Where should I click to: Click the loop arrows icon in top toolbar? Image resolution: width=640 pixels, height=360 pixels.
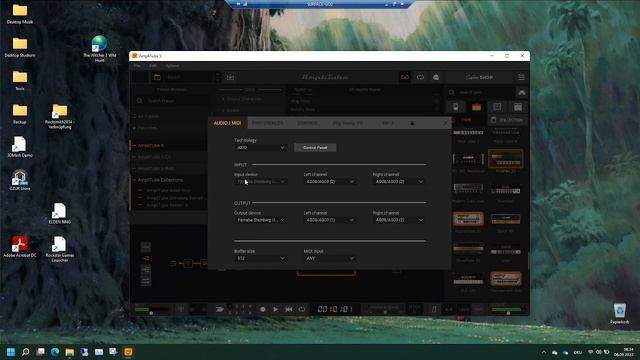pyautogui.click(x=420, y=77)
